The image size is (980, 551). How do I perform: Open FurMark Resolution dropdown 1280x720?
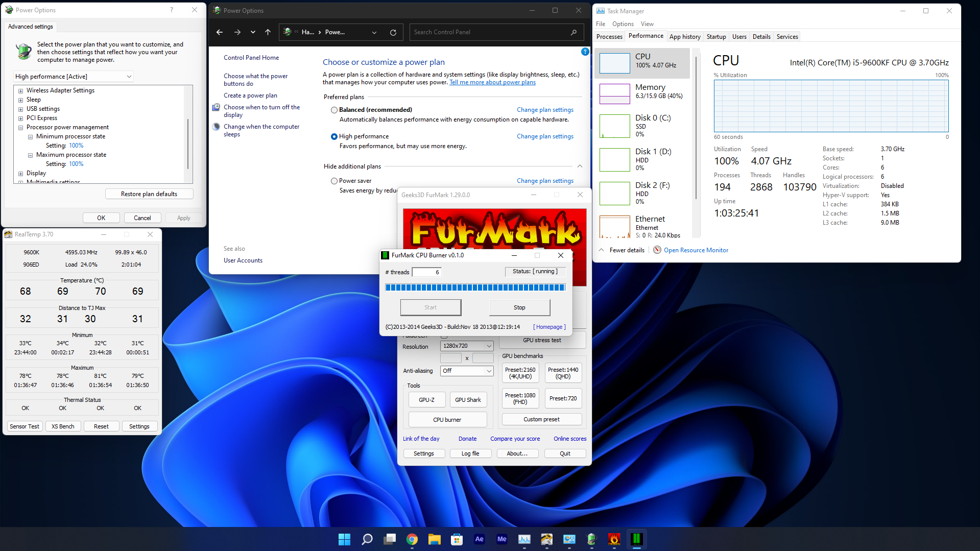pyautogui.click(x=467, y=346)
